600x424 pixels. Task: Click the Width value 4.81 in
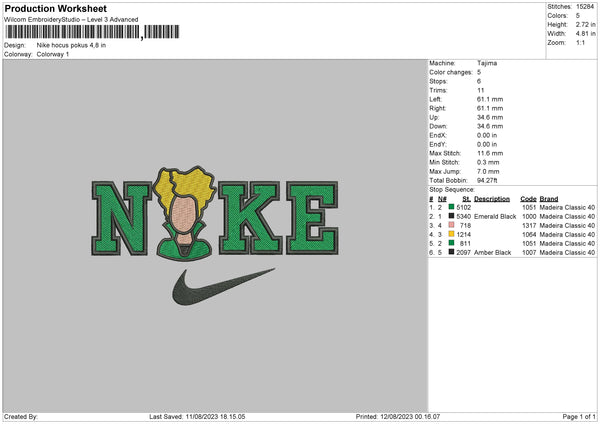pyautogui.click(x=585, y=34)
